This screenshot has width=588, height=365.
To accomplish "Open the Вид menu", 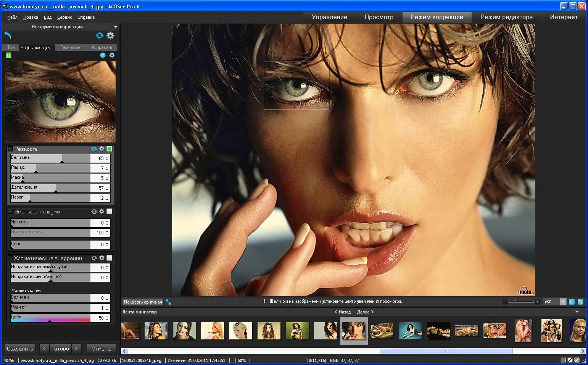I will (48, 17).
